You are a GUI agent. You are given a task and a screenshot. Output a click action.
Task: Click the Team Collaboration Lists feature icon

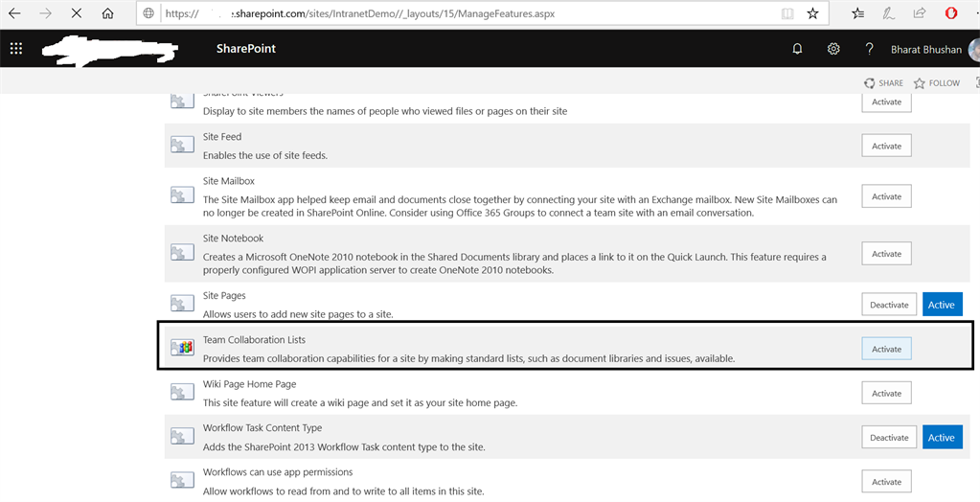pyautogui.click(x=182, y=347)
